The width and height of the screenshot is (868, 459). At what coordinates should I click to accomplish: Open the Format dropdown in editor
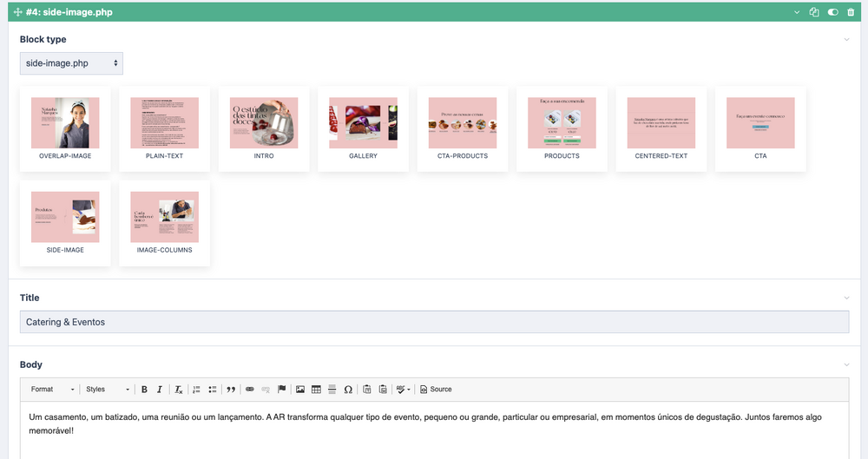(x=53, y=390)
